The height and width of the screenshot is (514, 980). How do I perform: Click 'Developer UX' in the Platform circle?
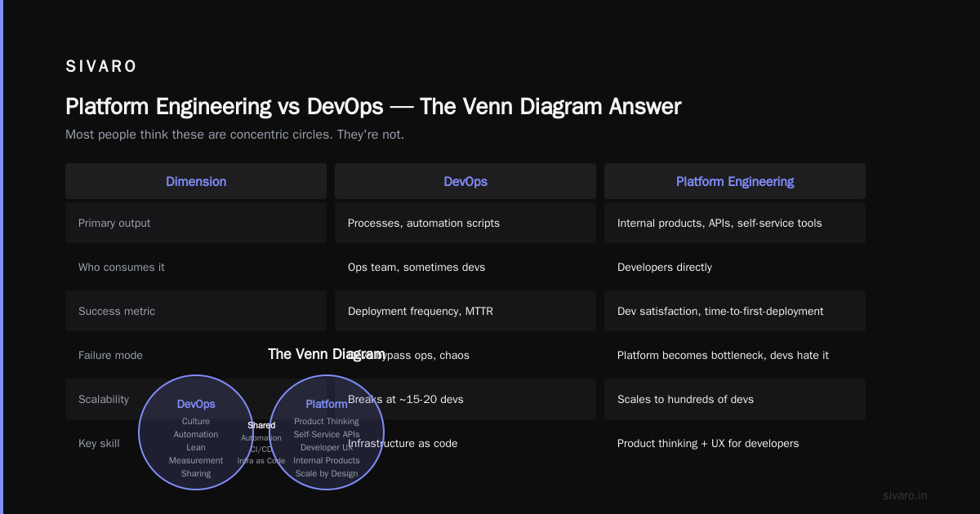[327, 447]
